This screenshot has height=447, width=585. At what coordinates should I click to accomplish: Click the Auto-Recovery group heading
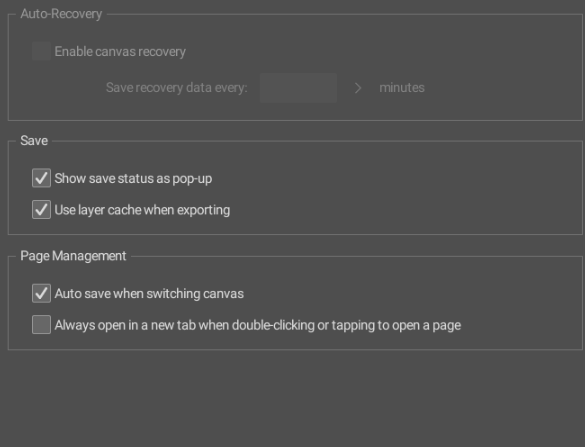click(61, 14)
